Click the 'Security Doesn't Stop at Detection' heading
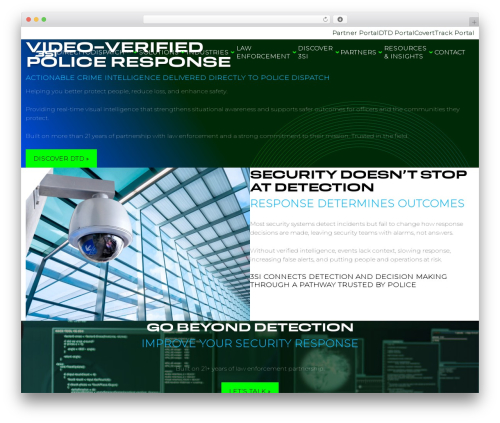Viewport: 500px width, 423px height. click(358, 181)
